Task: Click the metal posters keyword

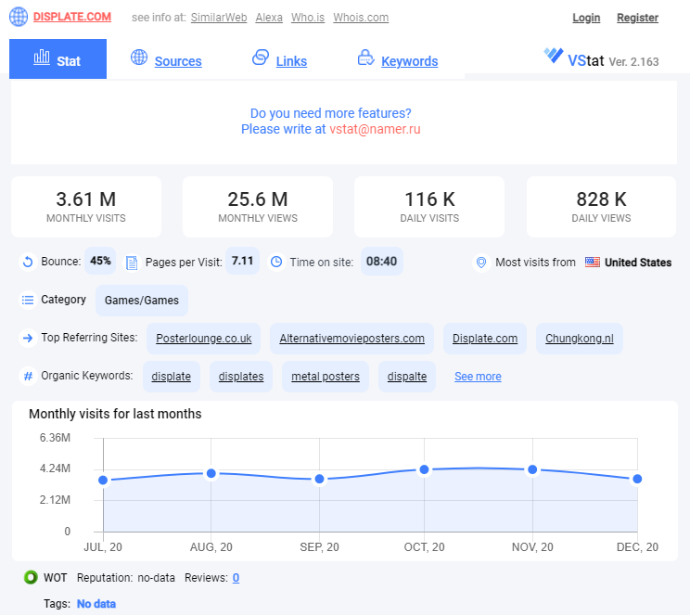Action: [x=326, y=377]
